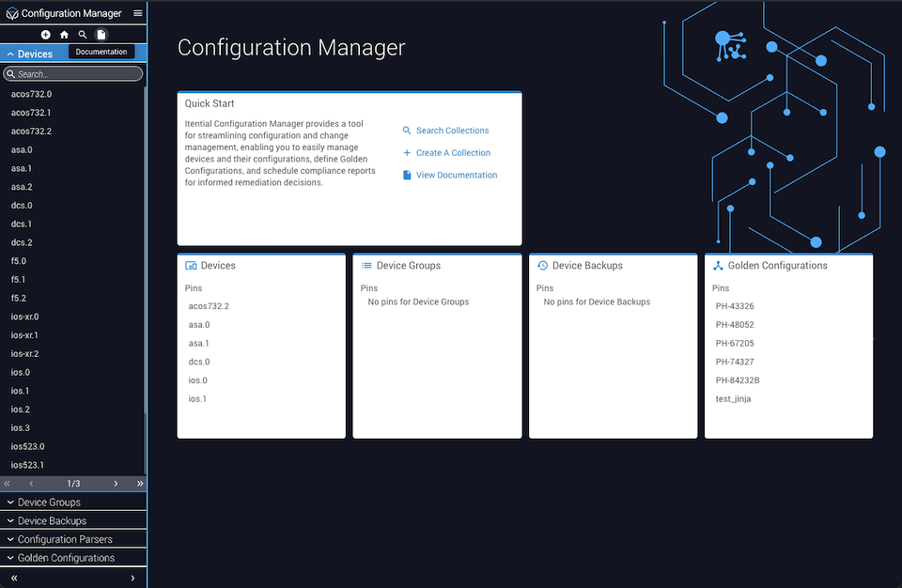Screen dimensions: 902x588
Task: Expand the Configuration Parsers section
Action: coord(65,539)
